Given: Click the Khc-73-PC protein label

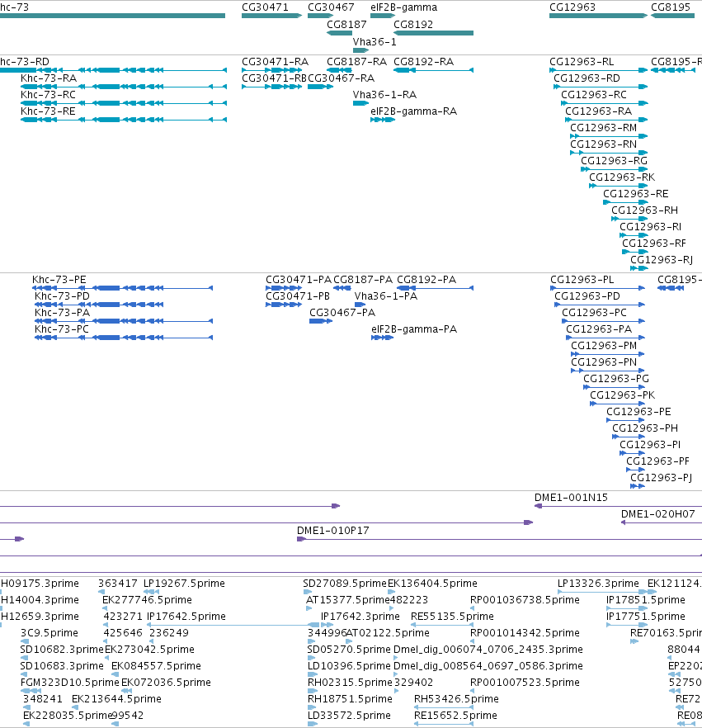Looking at the screenshot, I should (x=62, y=329).
